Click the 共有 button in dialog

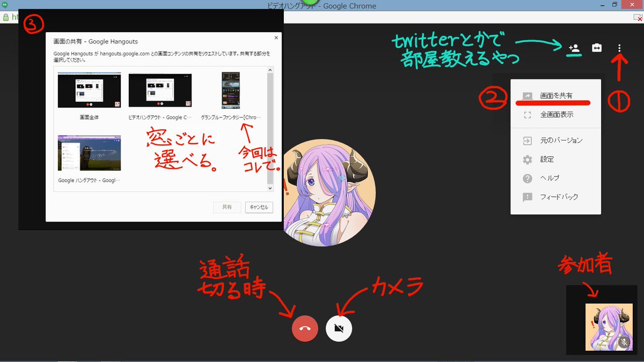(x=227, y=207)
